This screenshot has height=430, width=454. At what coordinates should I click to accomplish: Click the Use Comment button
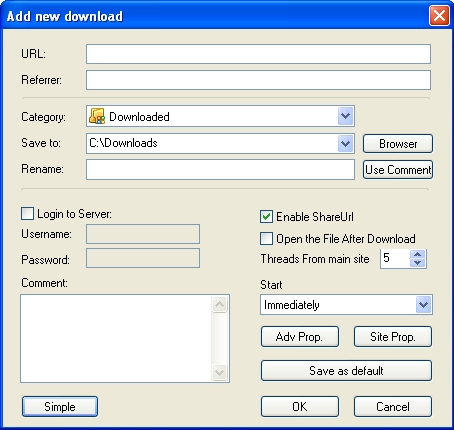click(x=398, y=170)
